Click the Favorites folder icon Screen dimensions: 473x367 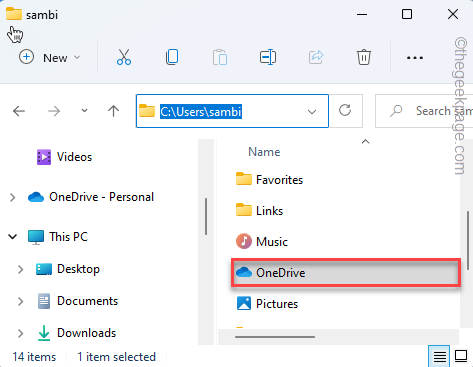tap(244, 179)
